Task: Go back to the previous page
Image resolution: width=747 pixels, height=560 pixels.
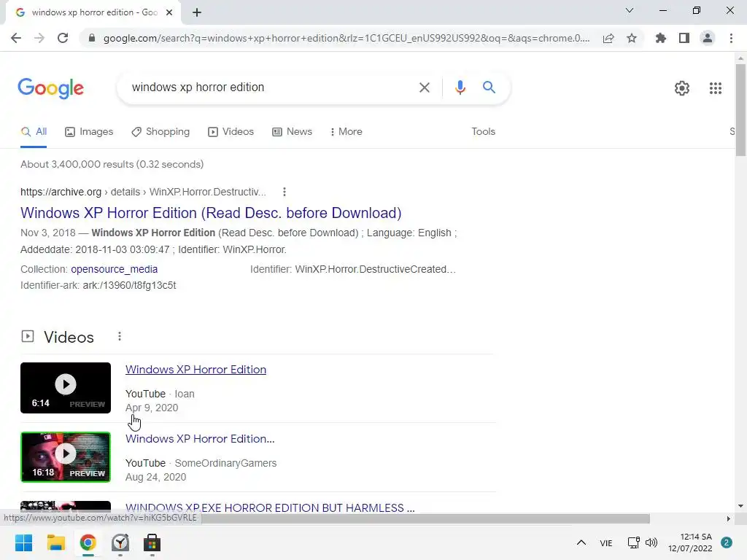Action: coord(16,38)
